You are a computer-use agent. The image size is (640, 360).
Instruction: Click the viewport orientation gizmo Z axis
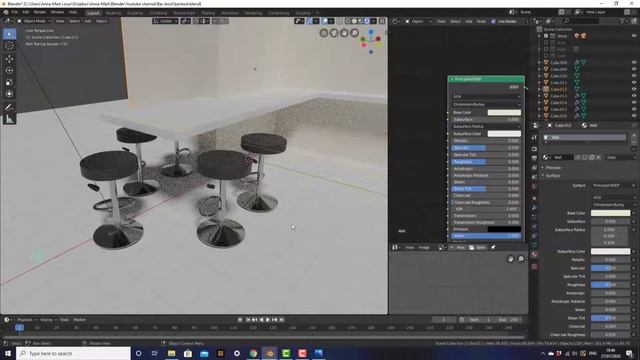371,31
